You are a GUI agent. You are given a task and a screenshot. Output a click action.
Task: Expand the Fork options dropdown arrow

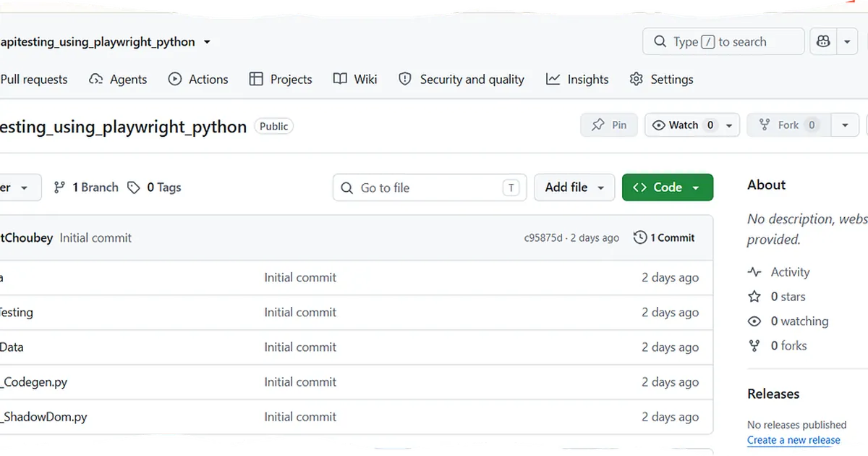tap(845, 125)
